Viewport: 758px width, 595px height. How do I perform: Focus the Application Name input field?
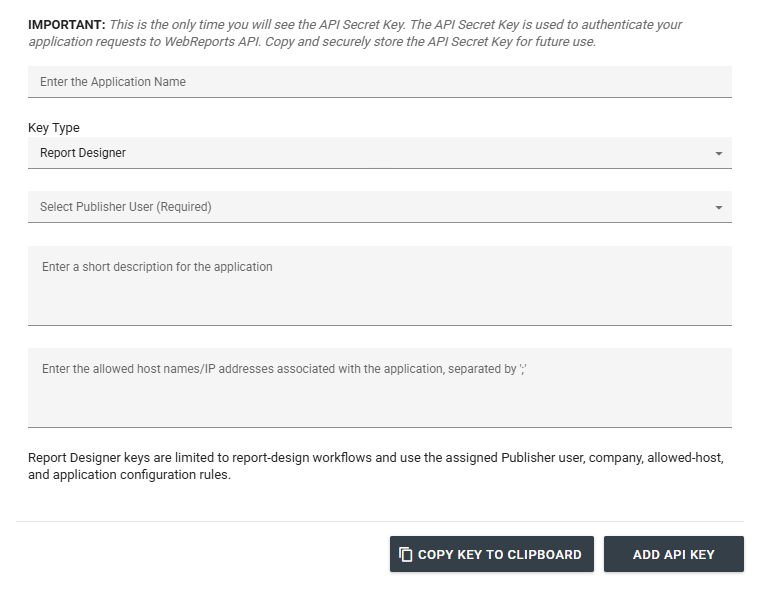[x=379, y=82]
